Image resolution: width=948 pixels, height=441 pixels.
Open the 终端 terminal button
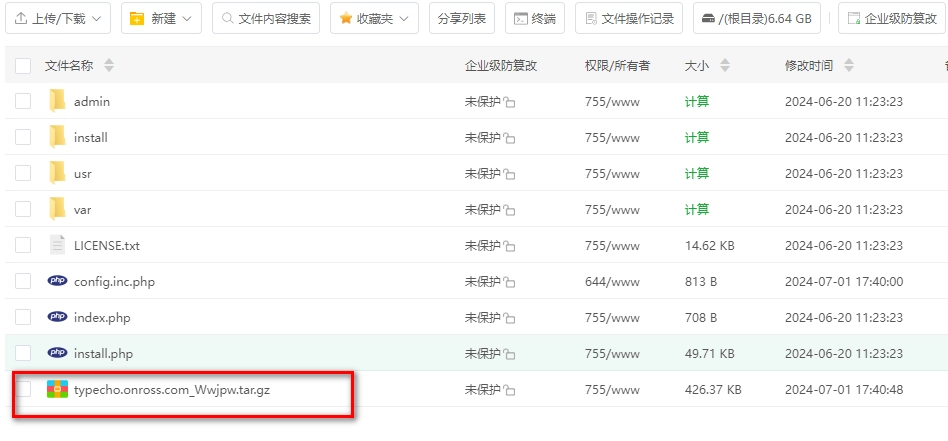point(534,18)
